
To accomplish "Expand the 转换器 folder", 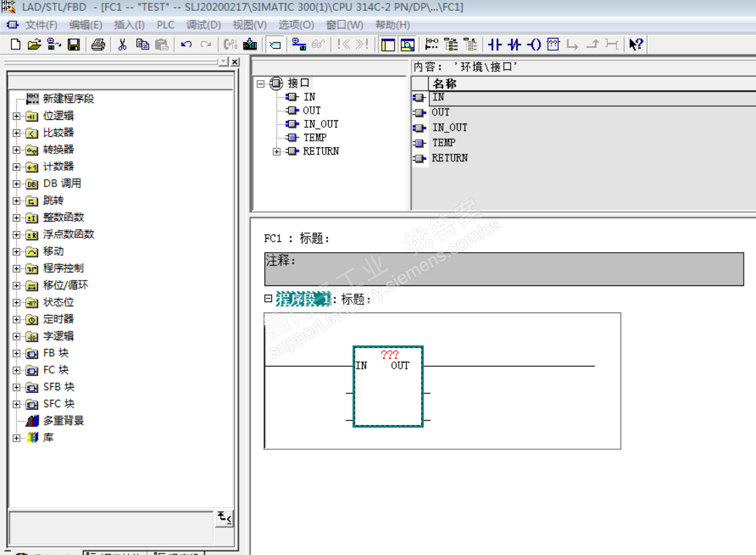I will 16,150.
